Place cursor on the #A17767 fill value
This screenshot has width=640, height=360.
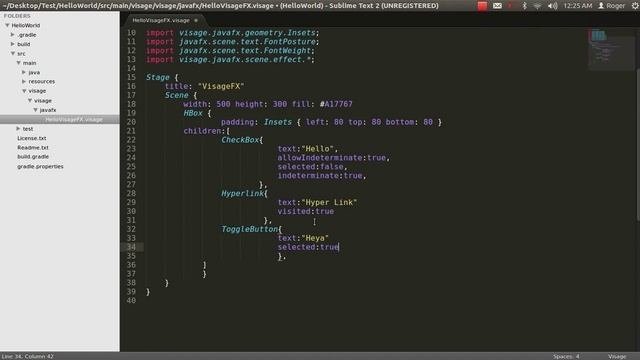336,104
